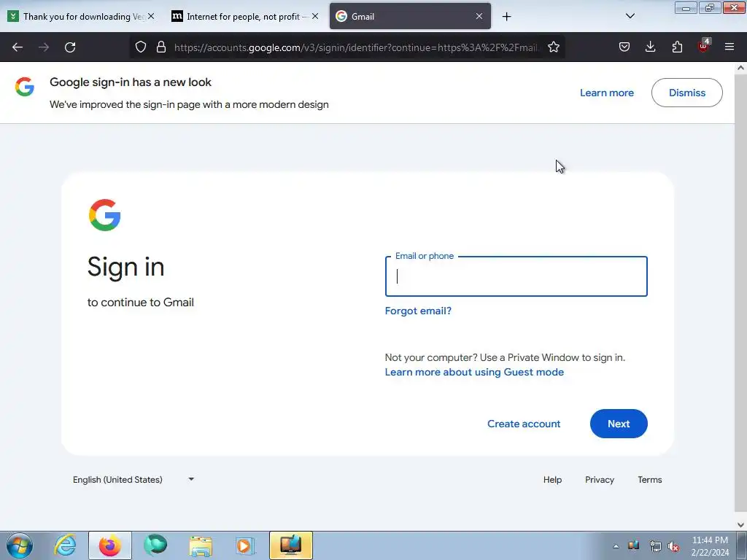Open the Downloads panel icon
This screenshot has height=560, width=747.
650,47
